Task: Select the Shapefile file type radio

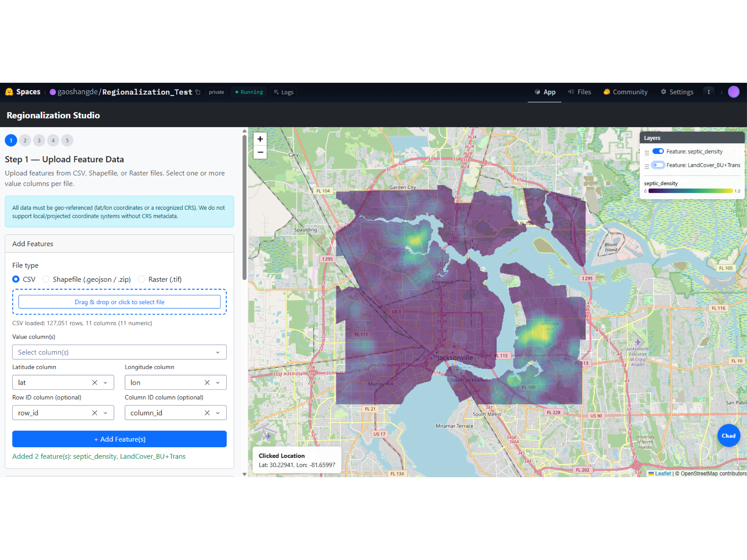Action: coord(46,279)
